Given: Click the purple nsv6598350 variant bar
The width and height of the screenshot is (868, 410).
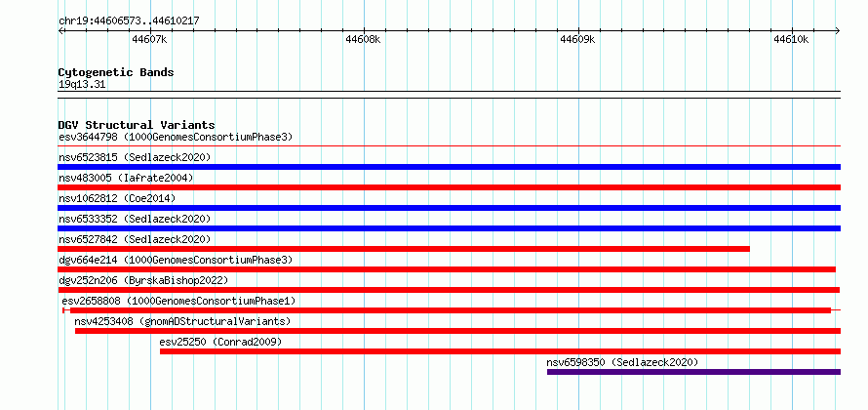Looking at the screenshot, I should tap(693, 372).
